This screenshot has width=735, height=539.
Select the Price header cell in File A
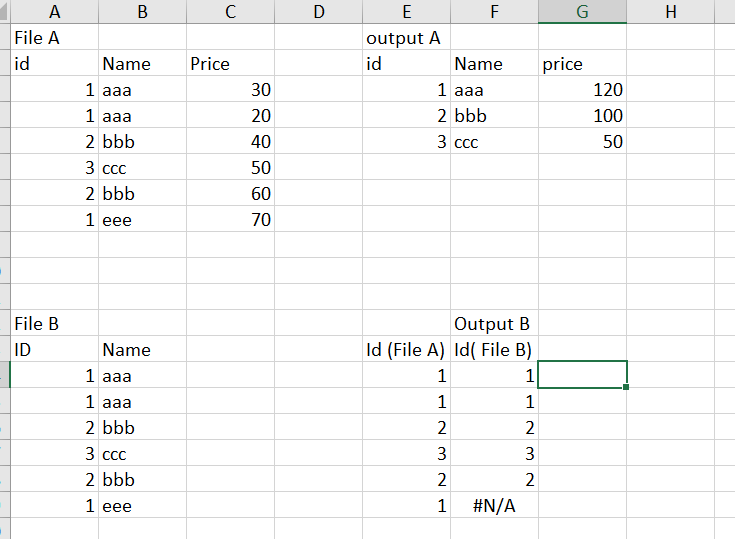coord(230,64)
